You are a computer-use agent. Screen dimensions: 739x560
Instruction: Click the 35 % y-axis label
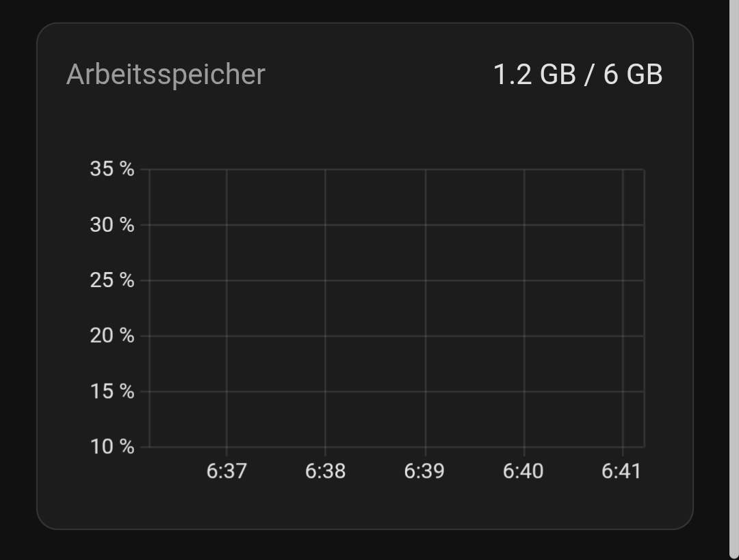[112, 169]
